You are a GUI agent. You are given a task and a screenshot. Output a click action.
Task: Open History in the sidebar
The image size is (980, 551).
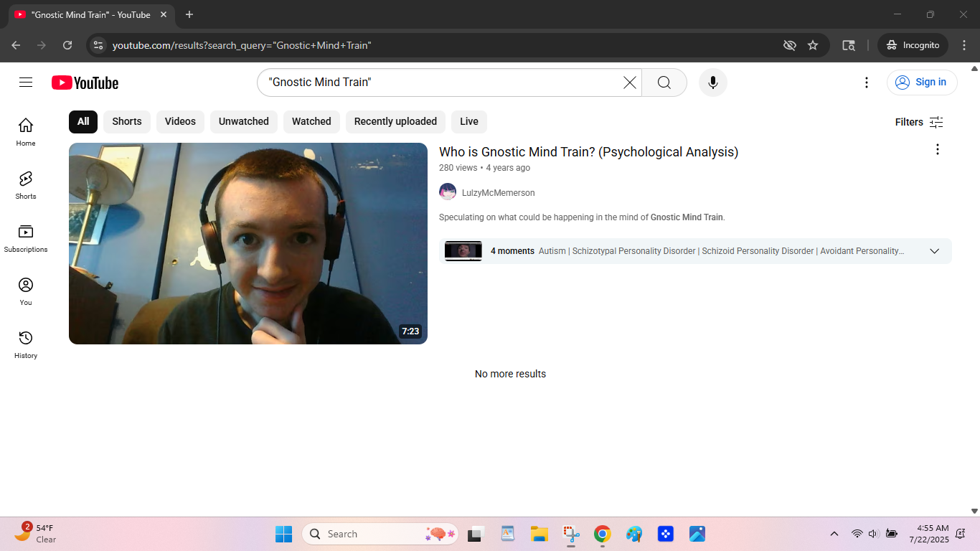click(26, 344)
